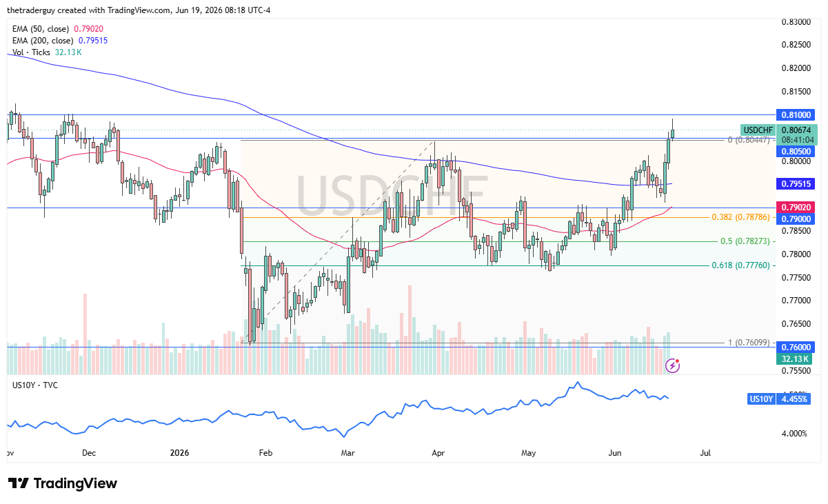828x504 pixels.
Task: Select the 0 (0.80447) Fibonacci label
Action: [x=749, y=139]
